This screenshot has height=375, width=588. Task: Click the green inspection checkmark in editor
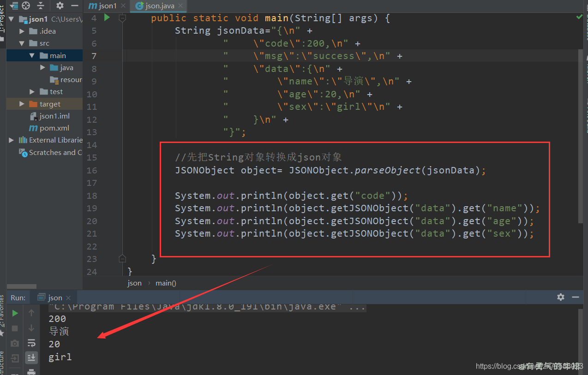pyautogui.click(x=579, y=17)
